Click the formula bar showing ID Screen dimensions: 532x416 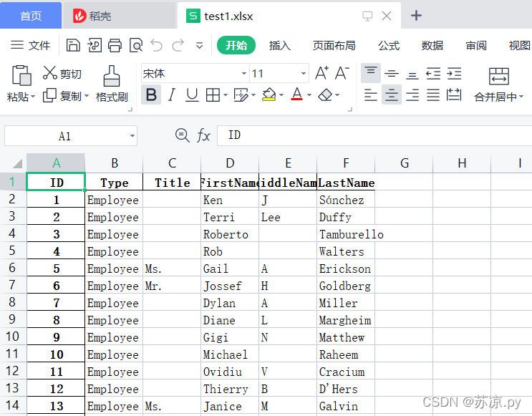(x=374, y=135)
